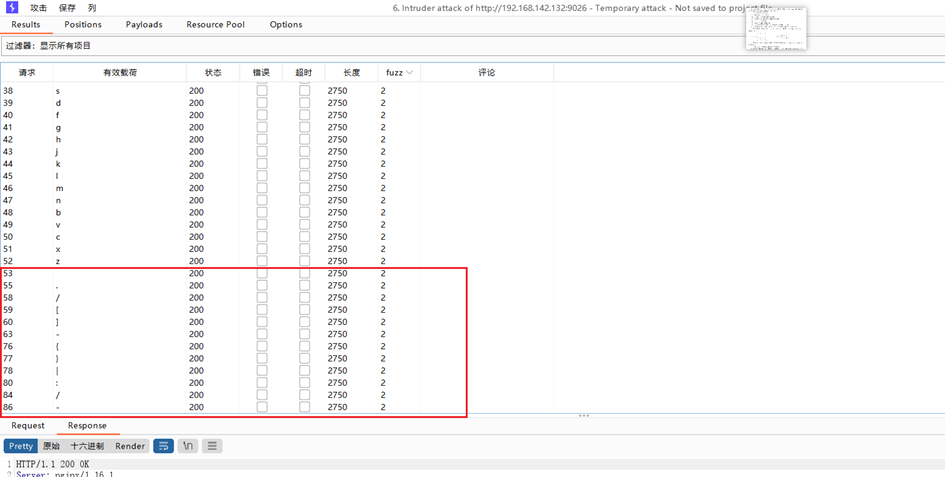This screenshot has height=477, width=945.
Task: Tick the timeout checkbox for request 38
Action: coord(304,90)
